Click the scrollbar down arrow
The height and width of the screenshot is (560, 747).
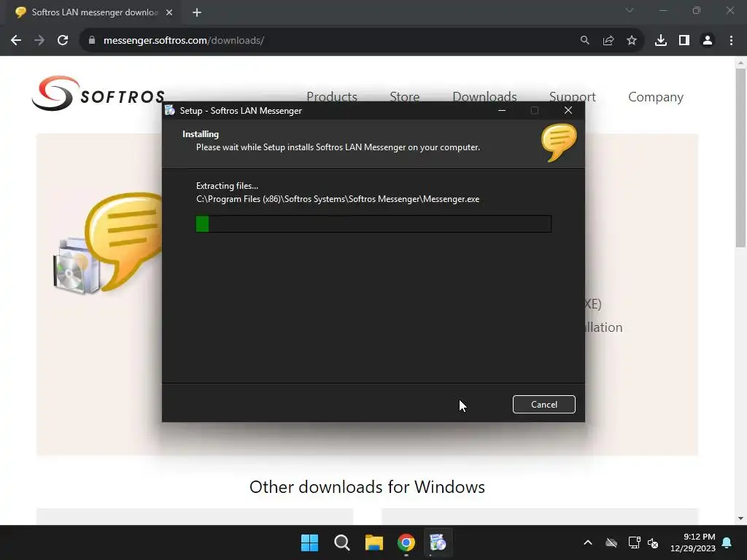click(740, 518)
